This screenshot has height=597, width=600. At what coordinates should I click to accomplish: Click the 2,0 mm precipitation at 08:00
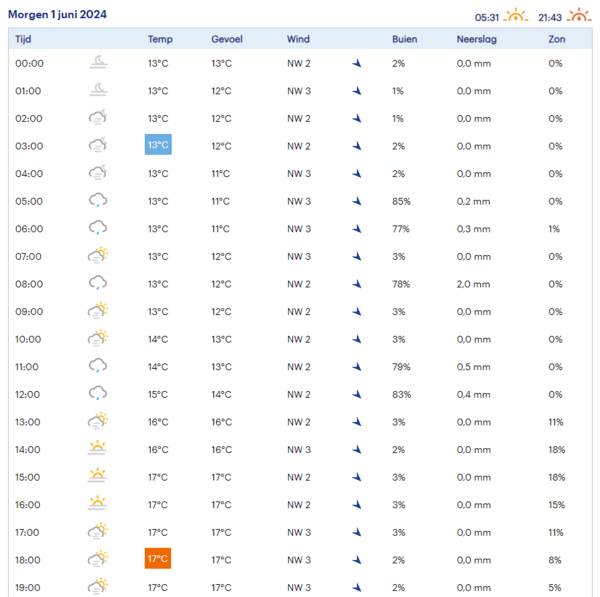click(473, 284)
